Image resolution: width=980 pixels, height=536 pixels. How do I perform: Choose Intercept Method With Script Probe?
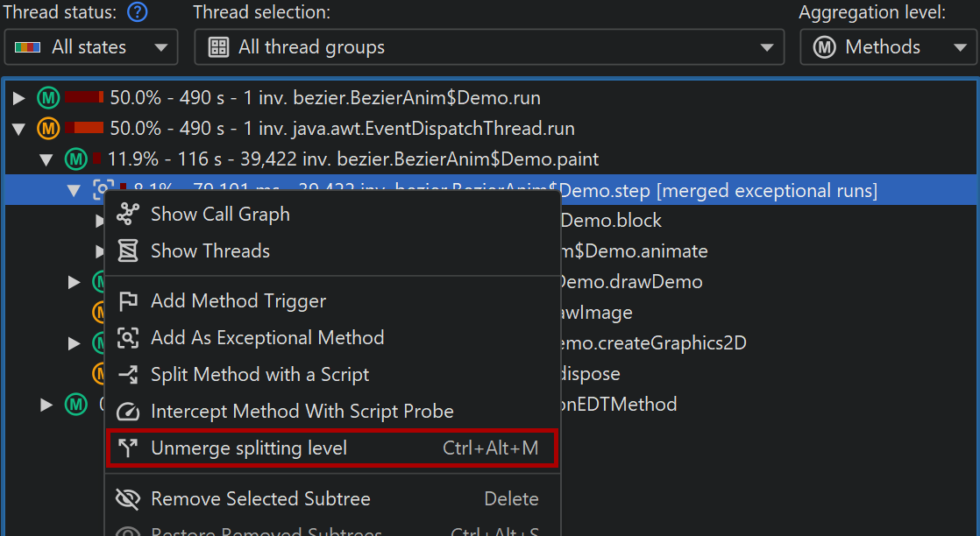click(x=302, y=412)
